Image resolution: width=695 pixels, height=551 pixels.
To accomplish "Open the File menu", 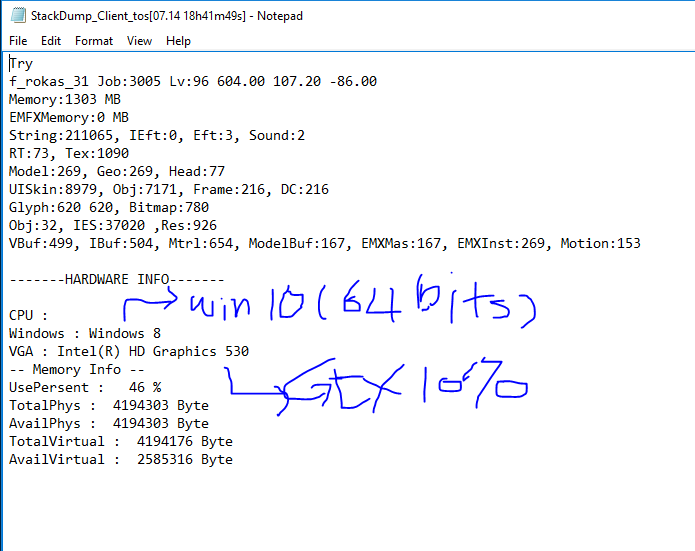I will [x=18, y=41].
